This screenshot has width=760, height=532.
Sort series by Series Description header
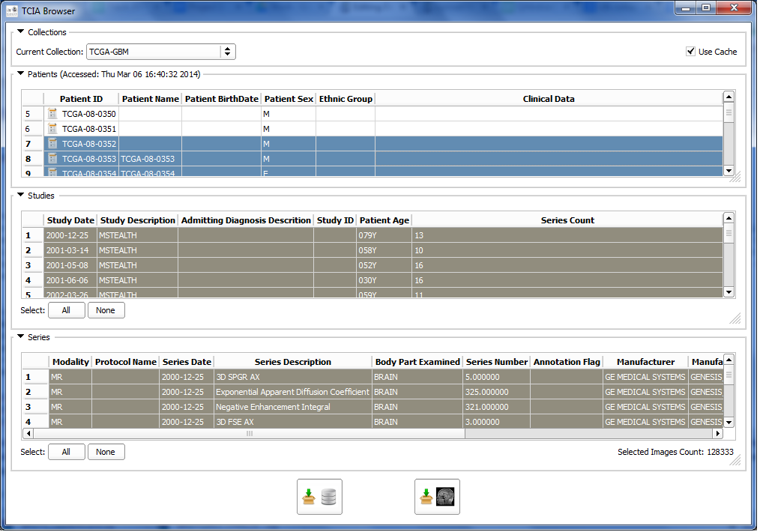click(x=292, y=362)
